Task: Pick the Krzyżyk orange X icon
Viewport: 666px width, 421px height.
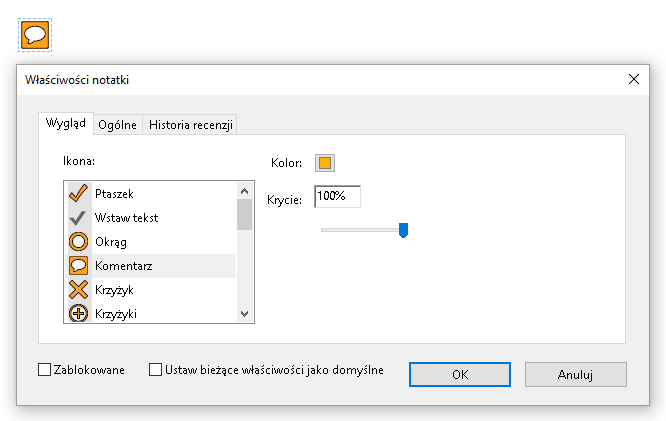Action: (79, 290)
